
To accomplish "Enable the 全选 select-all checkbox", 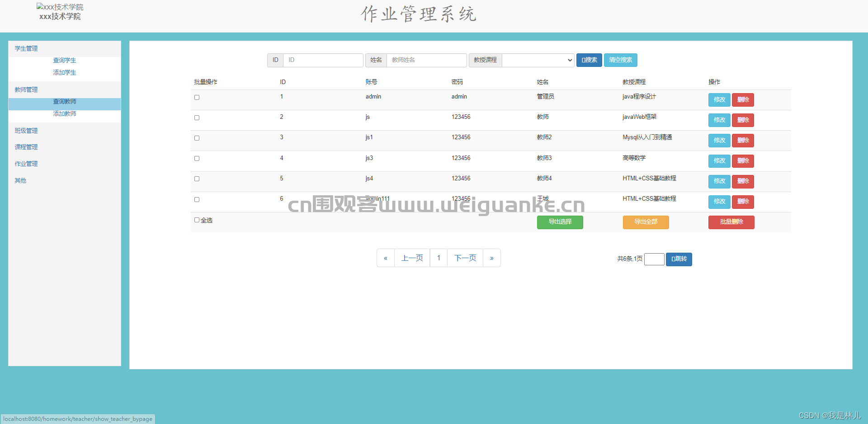I will (197, 220).
